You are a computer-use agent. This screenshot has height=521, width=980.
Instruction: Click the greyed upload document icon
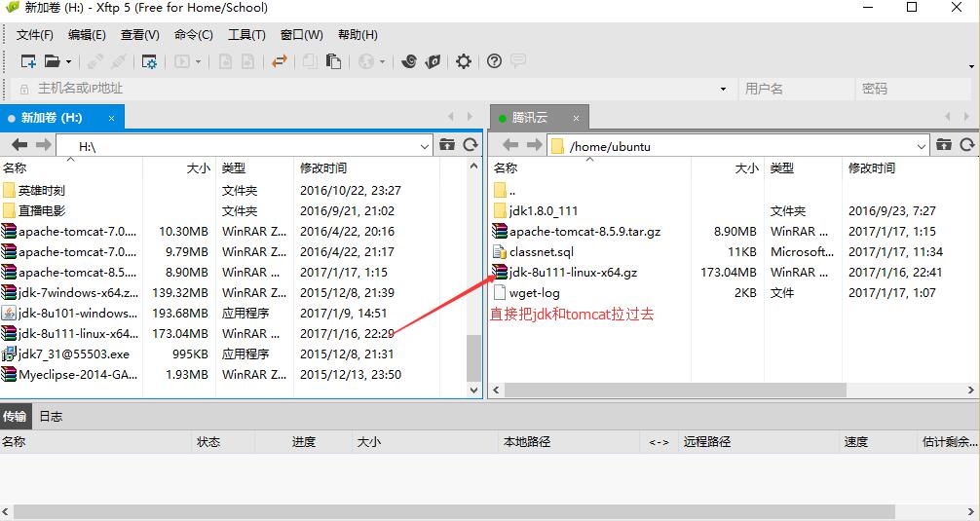(x=225, y=61)
